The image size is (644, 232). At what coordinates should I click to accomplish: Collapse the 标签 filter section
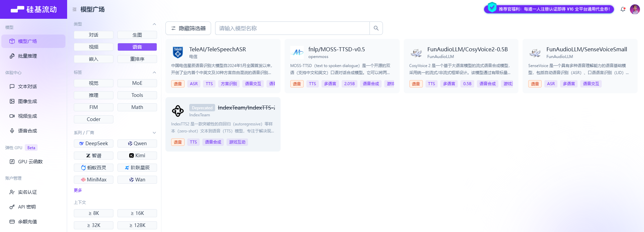(154, 72)
